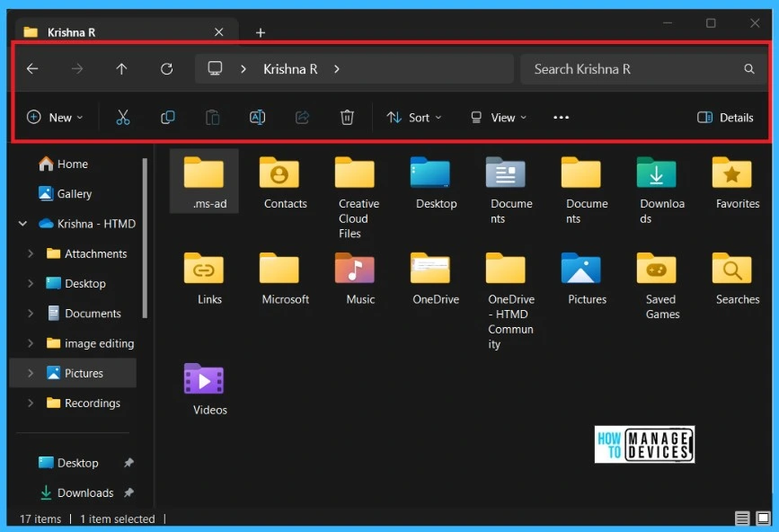Click the search magnifier icon
The width and height of the screenshot is (779, 532).
(749, 68)
